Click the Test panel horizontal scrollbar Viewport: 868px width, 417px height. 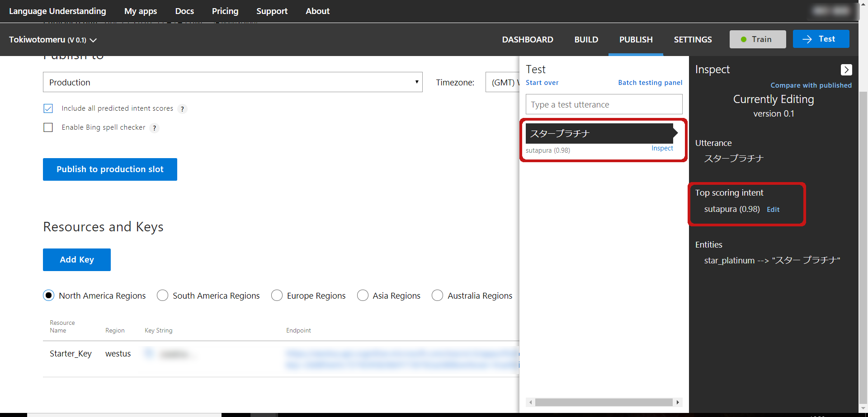point(604,402)
